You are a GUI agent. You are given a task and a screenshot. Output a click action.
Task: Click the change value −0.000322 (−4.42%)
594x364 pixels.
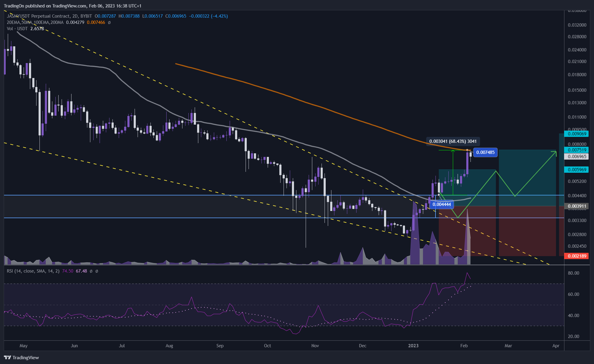click(208, 16)
